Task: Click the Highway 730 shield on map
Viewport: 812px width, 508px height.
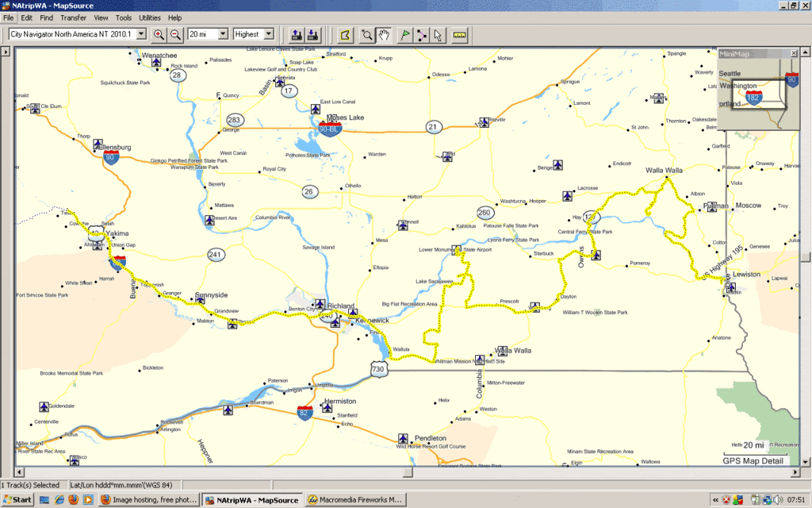Action: point(378,369)
